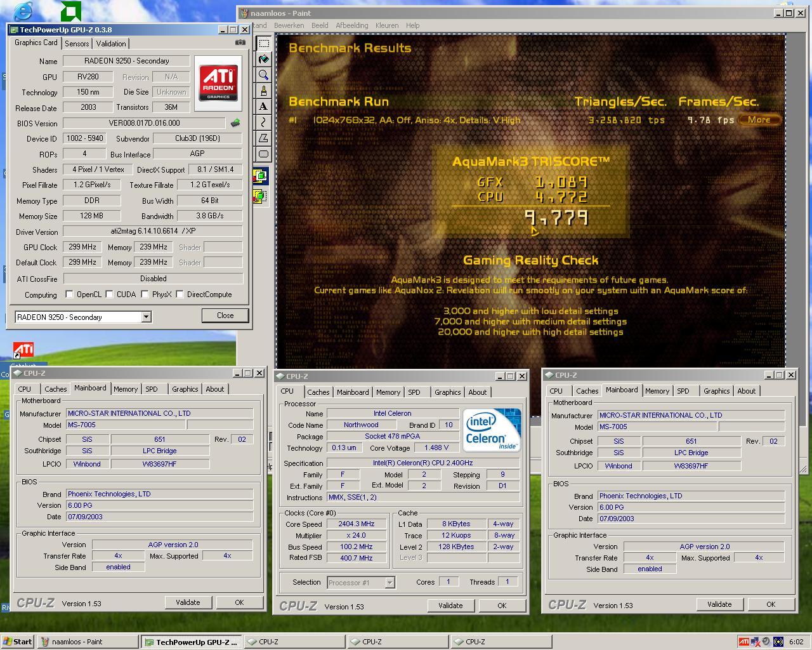812x650 pixels.
Task: Open Memory tab in CPU-Z processor window
Action: [388, 392]
